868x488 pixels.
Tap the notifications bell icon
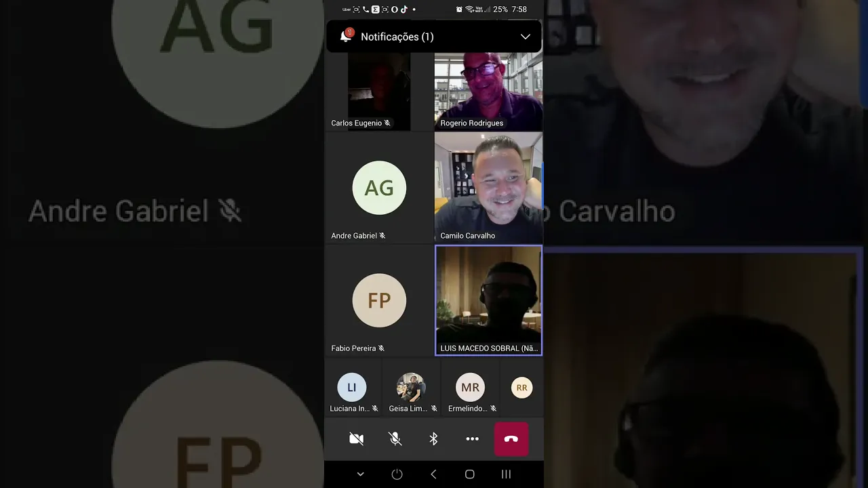pyautogui.click(x=347, y=36)
